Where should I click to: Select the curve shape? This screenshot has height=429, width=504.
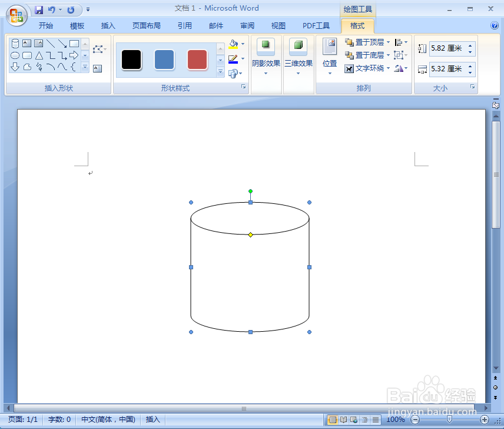[62, 67]
